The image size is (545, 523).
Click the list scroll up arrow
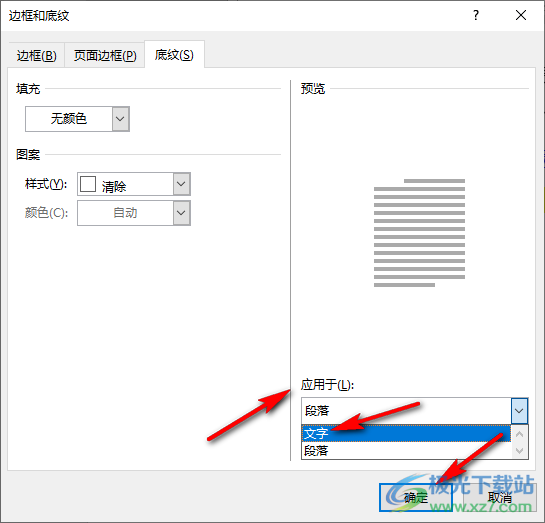520,434
